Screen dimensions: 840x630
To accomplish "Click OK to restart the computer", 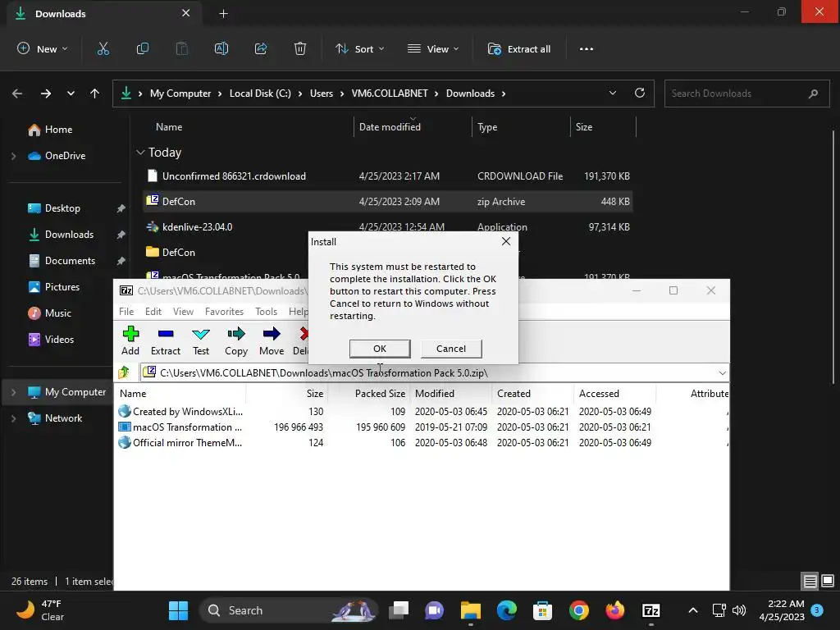I will click(x=380, y=349).
